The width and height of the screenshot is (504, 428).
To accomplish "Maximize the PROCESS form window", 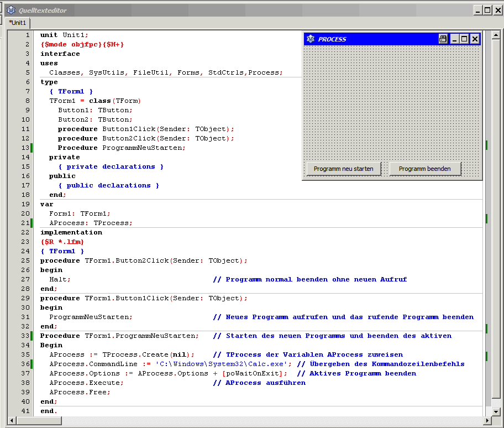I will pos(464,39).
